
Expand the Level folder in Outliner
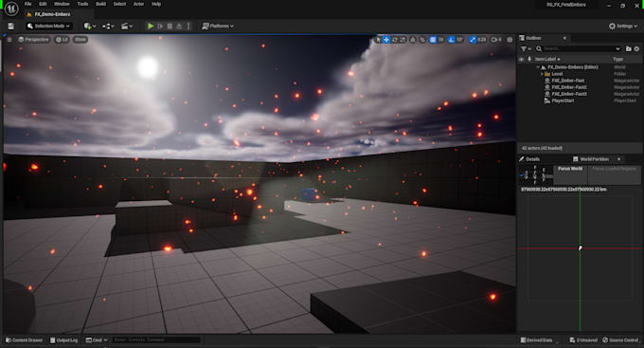pos(542,74)
